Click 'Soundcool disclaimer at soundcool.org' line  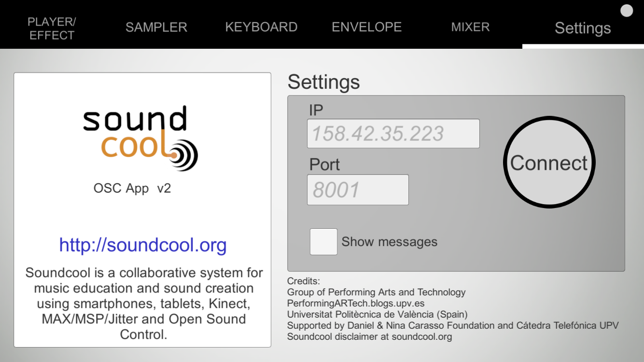[x=370, y=337]
